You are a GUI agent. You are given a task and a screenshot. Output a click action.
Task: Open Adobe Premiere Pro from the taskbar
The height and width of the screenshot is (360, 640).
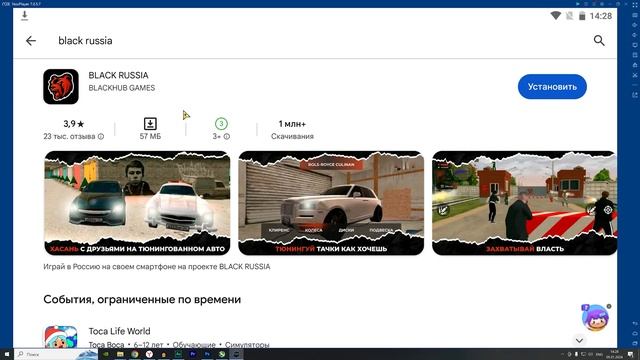[193, 354]
